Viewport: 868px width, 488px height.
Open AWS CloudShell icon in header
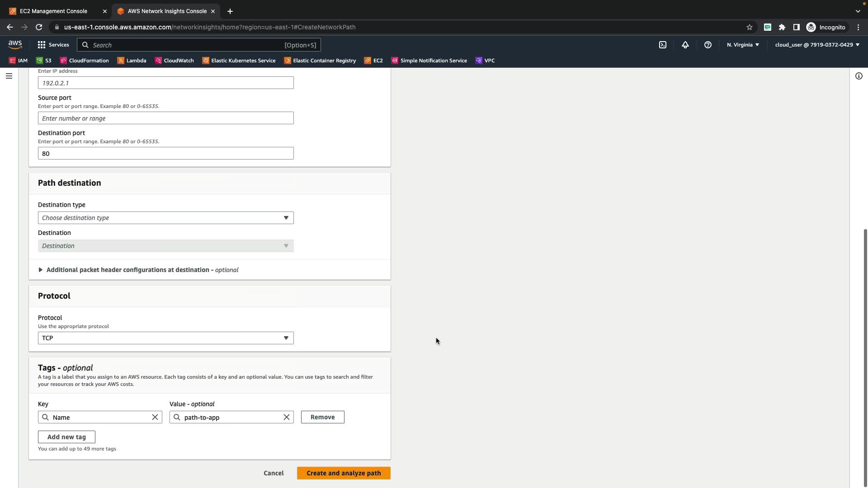[x=663, y=45]
